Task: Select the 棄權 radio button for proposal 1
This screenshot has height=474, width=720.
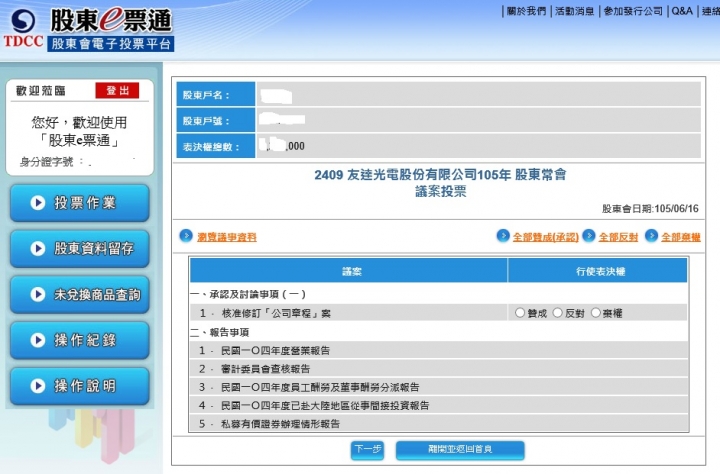Action: [596, 313]
